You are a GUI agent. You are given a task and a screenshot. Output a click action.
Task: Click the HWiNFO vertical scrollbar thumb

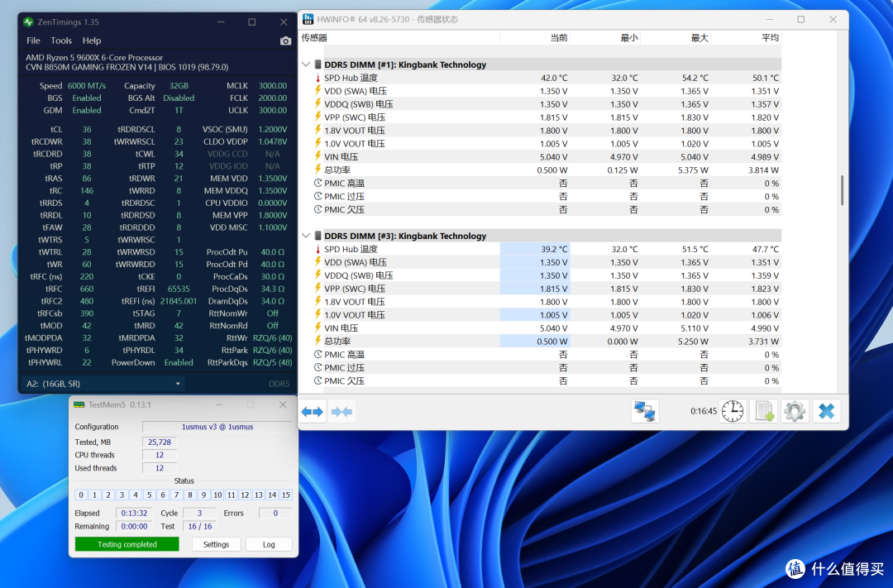coord(843,190)
